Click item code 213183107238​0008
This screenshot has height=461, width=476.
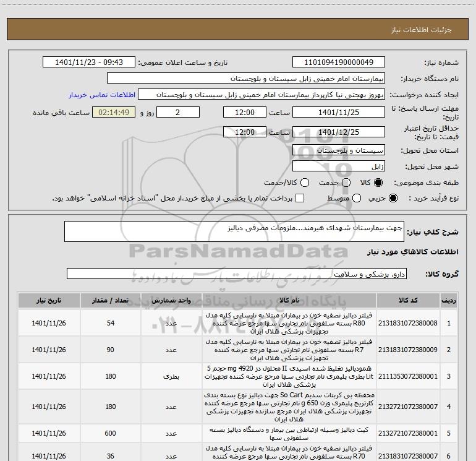408,323
